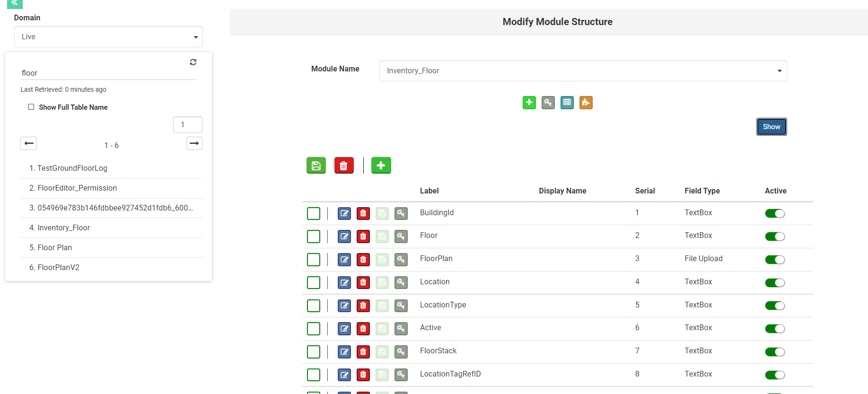Select the BuildingId row checkbox
The image size is (868, 394).
click(314, 213)
